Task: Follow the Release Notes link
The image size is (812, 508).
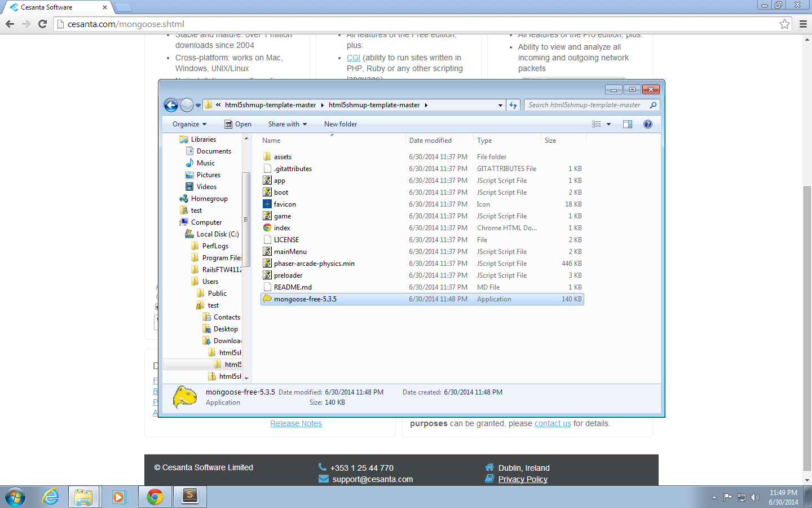Action: coord(295,423)
